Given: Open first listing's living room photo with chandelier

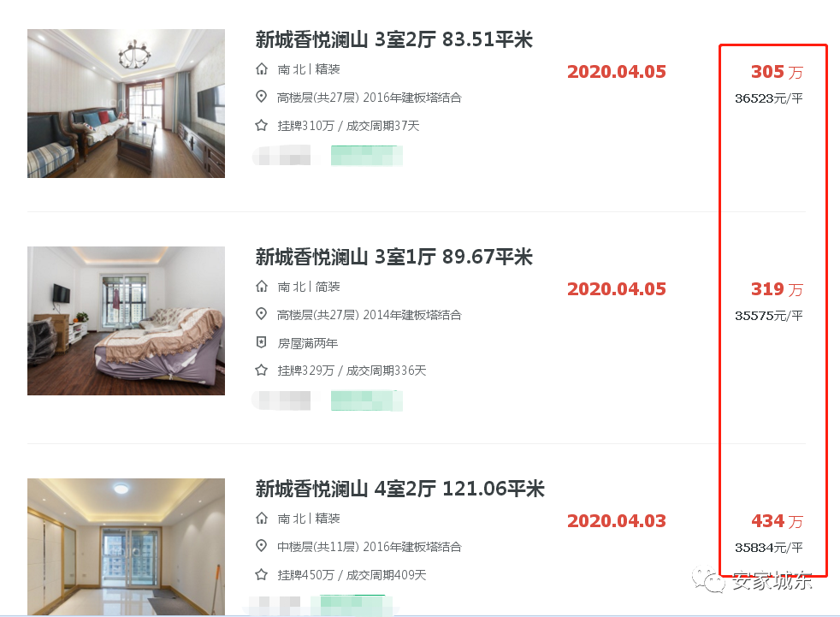Looking at the screenshot, I should [x=126, y=104].
